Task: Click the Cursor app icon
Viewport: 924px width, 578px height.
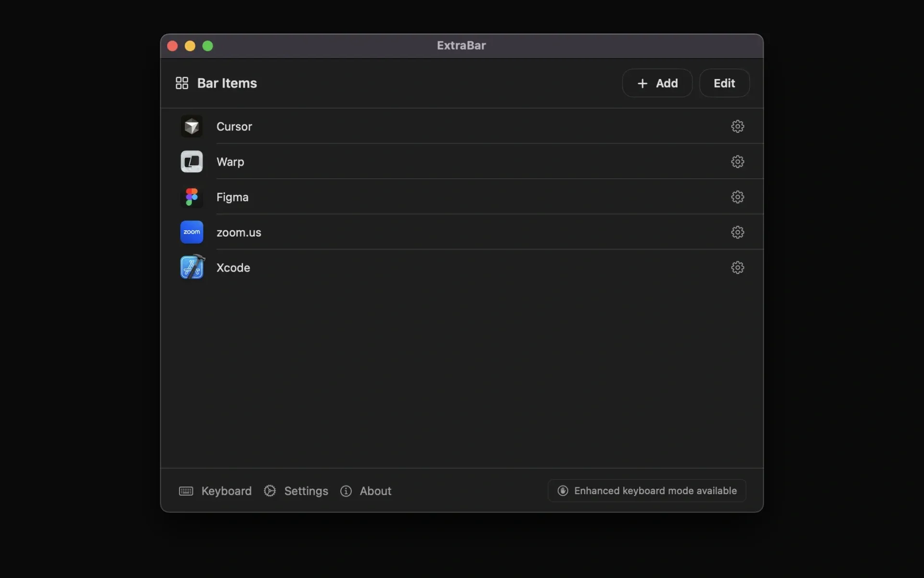Action: 192,126
